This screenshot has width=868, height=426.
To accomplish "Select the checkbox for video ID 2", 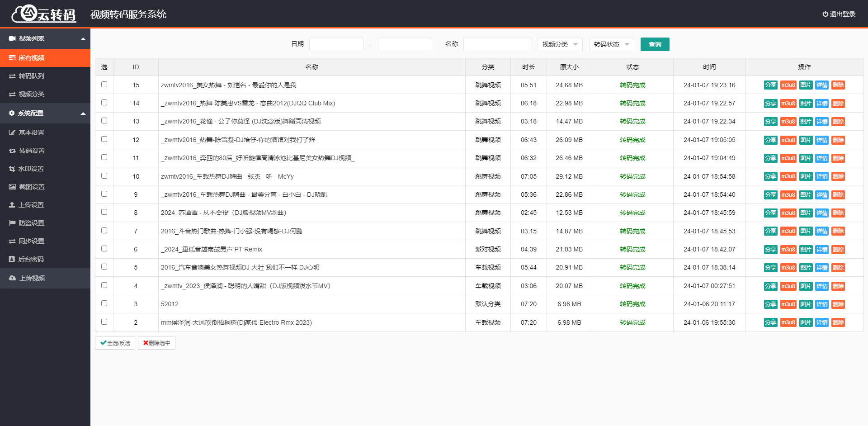I will [x=104, y=322].
